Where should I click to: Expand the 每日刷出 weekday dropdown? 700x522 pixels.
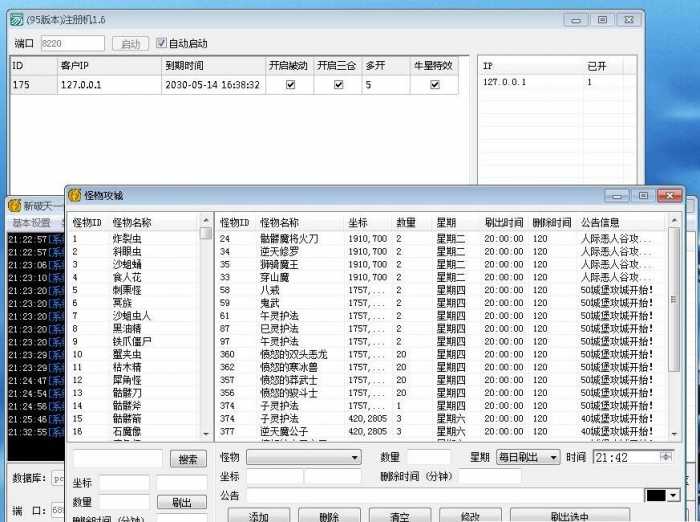[553, 457]
